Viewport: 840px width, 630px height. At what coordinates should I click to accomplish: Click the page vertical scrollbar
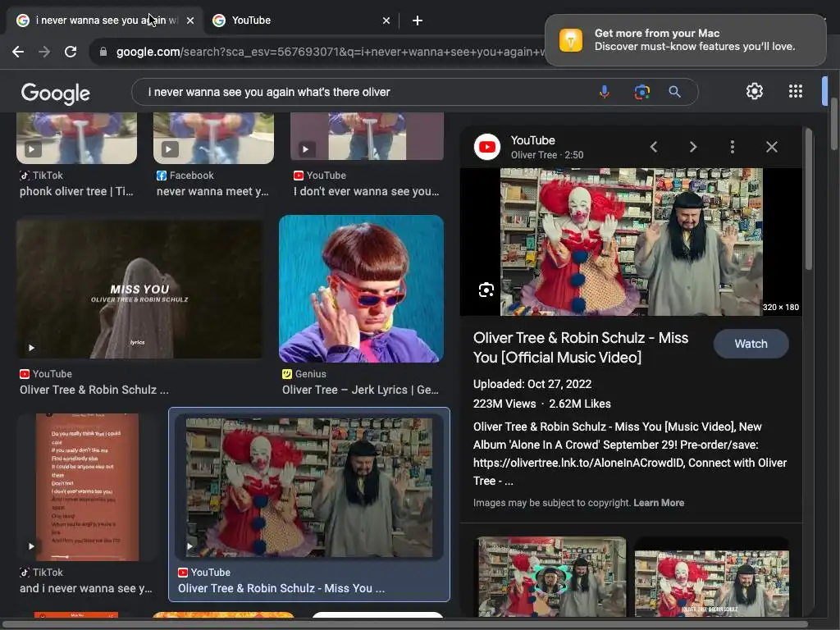833,125
